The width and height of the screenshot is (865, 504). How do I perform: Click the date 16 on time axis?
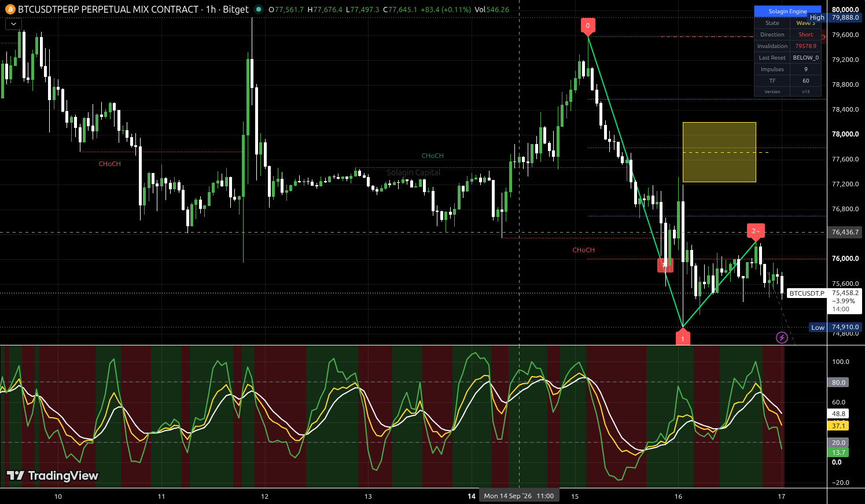click(x=678, y=496)
